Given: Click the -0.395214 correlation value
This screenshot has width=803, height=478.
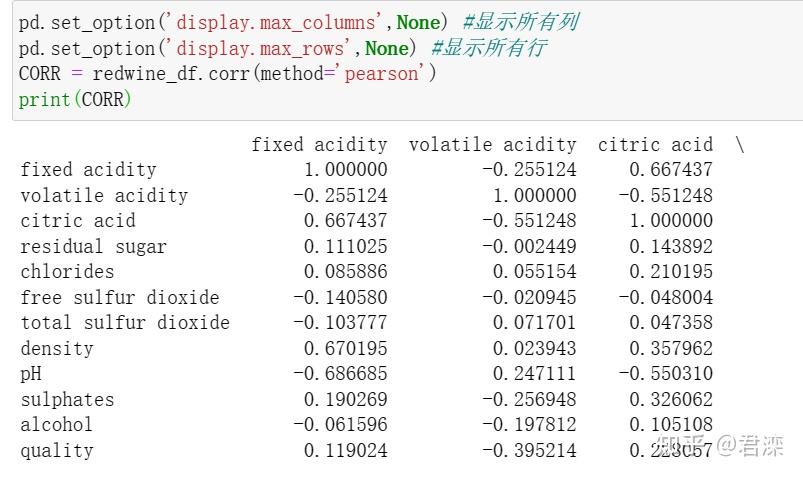Looking at the screenshot, I should pos(529,451).
